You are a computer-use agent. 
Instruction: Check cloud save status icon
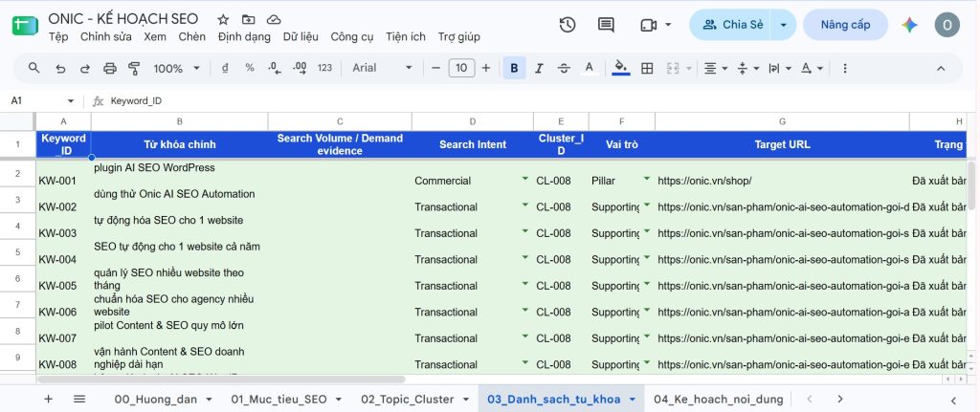tap(273, 19)
